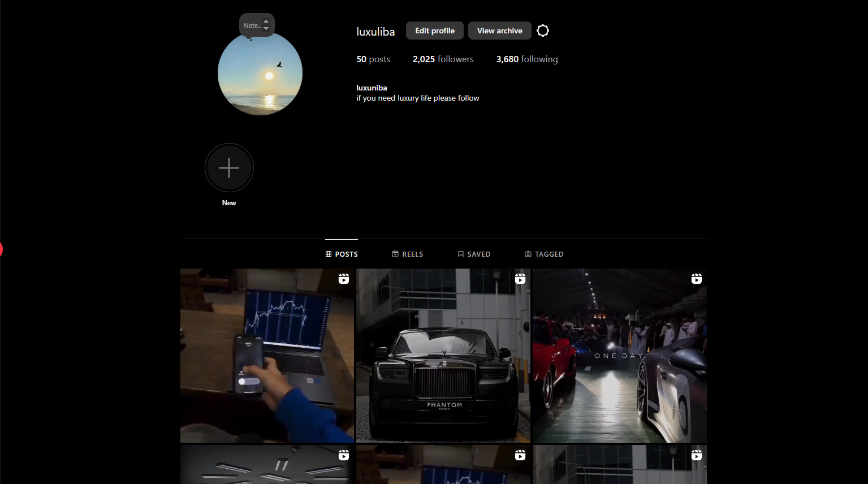Open the black Phantom car post
This screenshot has height=484, width=868.
coord(443,362)
